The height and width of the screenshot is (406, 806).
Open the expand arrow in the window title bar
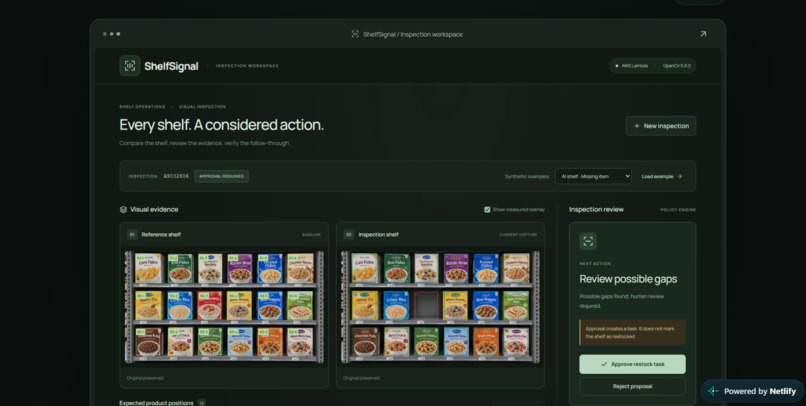click(x=703, y=34)
